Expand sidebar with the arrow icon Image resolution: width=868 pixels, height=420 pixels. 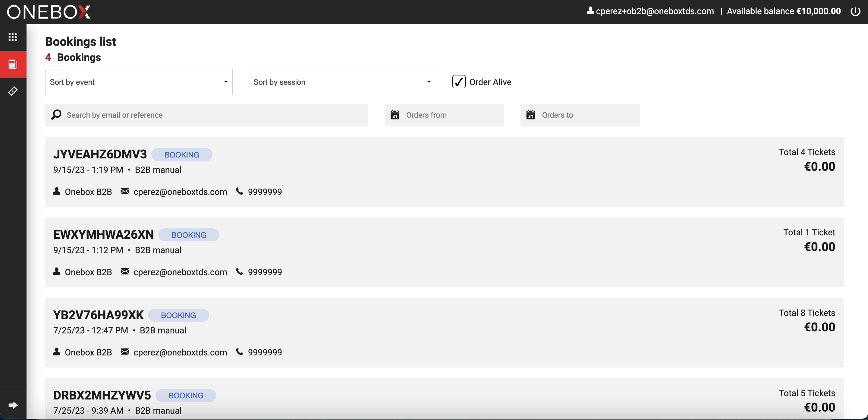(13, 405)
